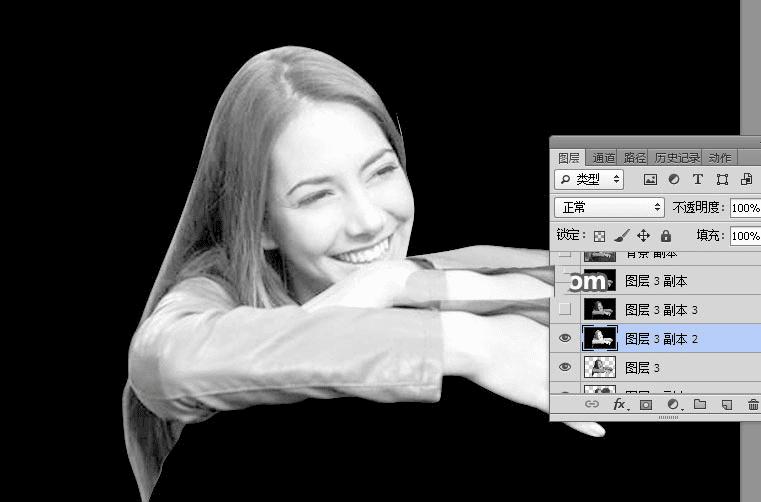This screenshot has width=761, height=502.
Task: Select the 图层 3 副本 2 layer name
Action: tap(661, 339)
